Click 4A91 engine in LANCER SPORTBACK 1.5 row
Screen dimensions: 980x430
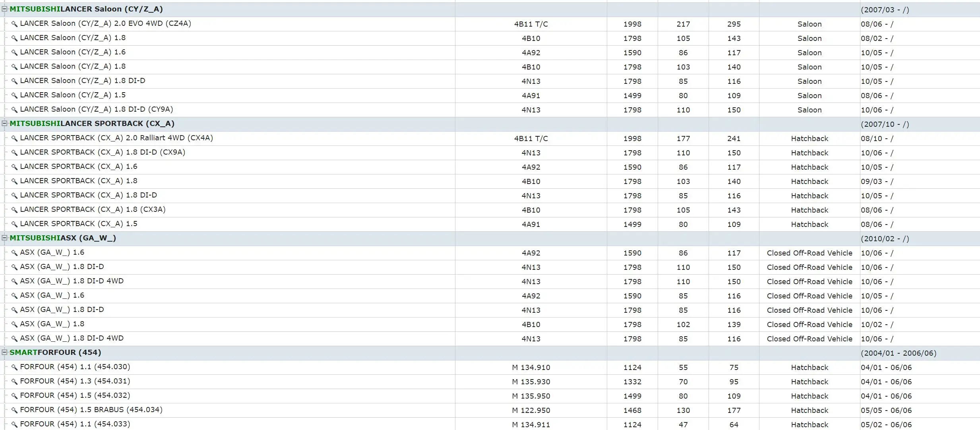coord(531,225)
